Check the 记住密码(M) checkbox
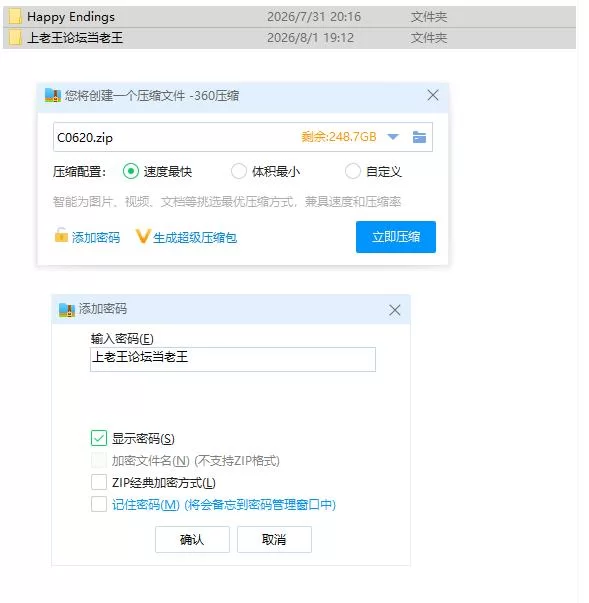The width and height of the screenshot is (589, 603). [99, 504]
